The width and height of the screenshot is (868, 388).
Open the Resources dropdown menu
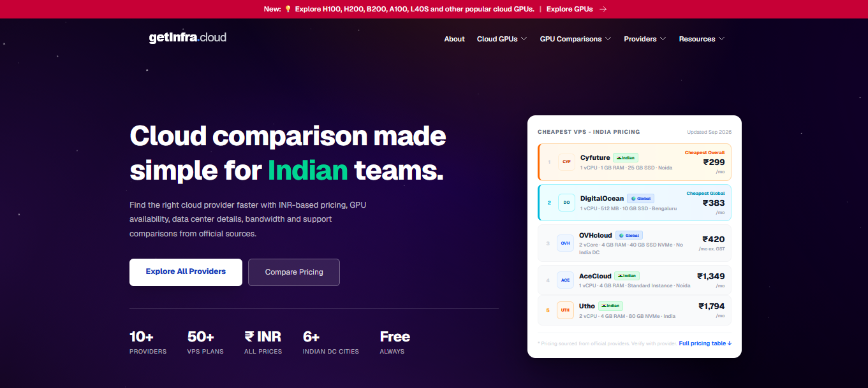pos(702,39)
